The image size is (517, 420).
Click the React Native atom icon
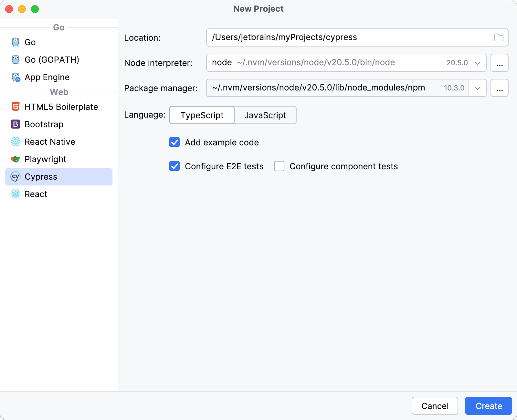16,142
